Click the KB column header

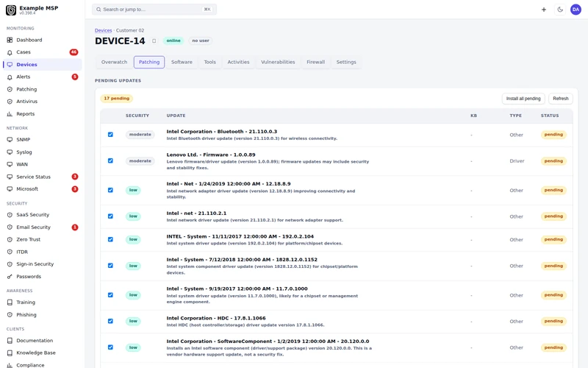473,116
